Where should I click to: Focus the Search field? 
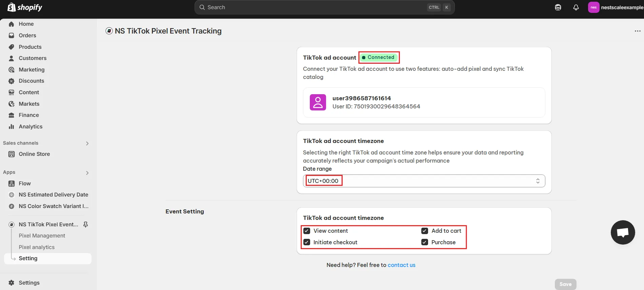pyautogui.click(x=324, y=7)
